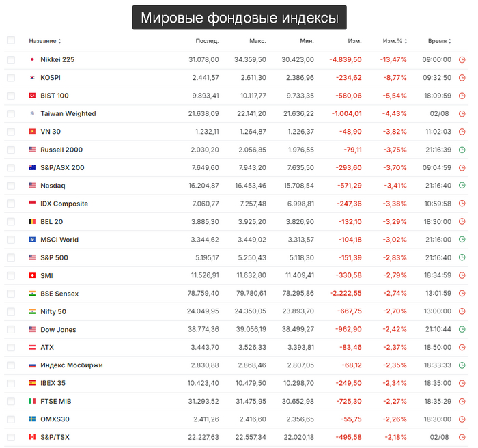The image size is (478, 448).
Task: Open the Nikkei 225 index link
Action: [57, 60]
